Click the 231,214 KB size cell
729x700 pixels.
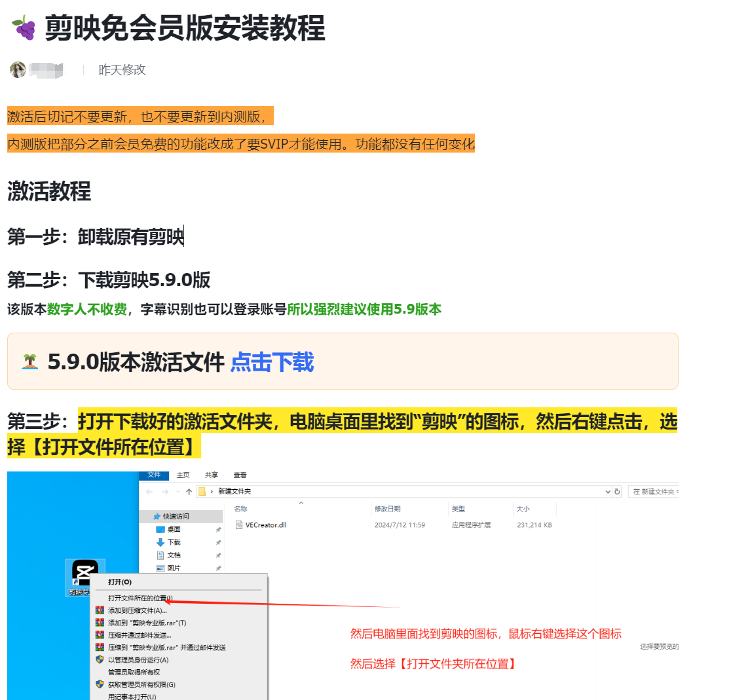click(x=534, y=525)
